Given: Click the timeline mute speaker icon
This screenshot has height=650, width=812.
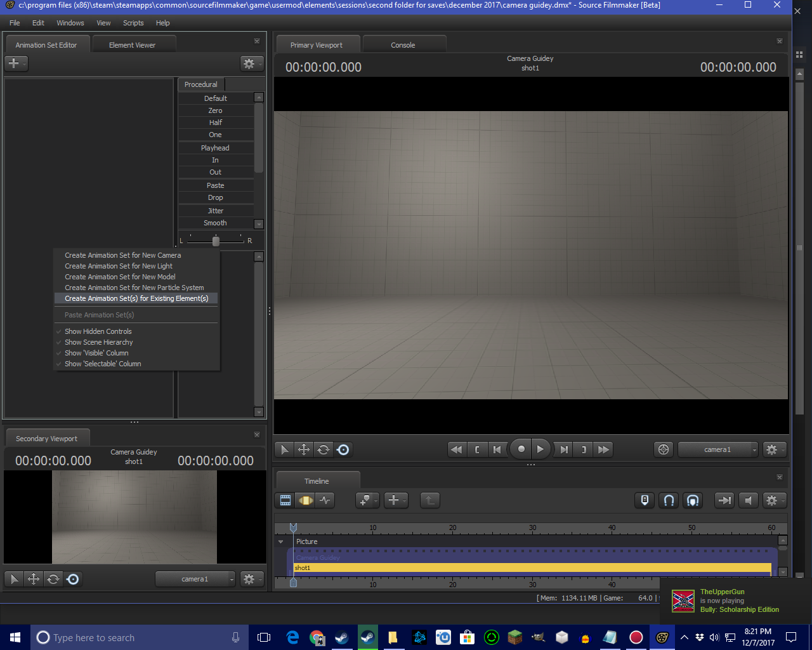Looking at the screenshot, I should pos(749,500).
